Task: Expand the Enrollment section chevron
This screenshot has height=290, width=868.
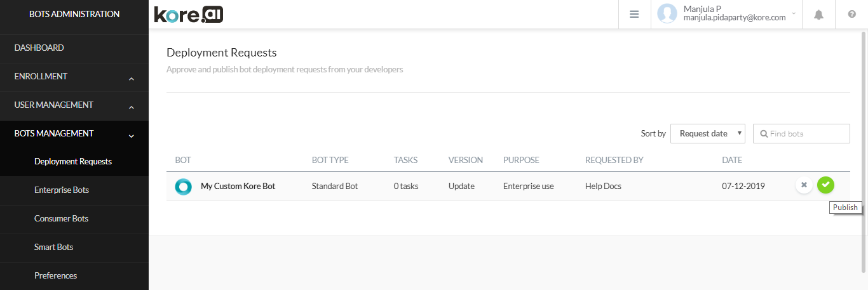Action: [132, 79]
